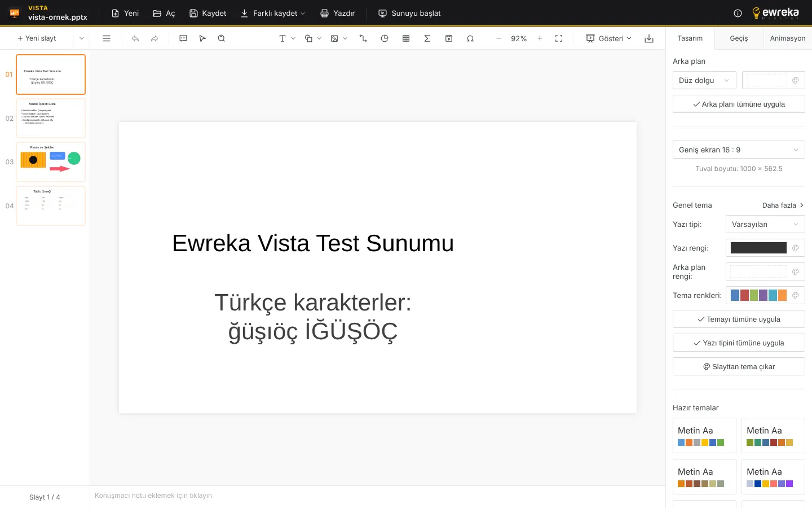This screenshot has height=508, width=812.
Task: Insert a connector line
Action: coord(363,38)
